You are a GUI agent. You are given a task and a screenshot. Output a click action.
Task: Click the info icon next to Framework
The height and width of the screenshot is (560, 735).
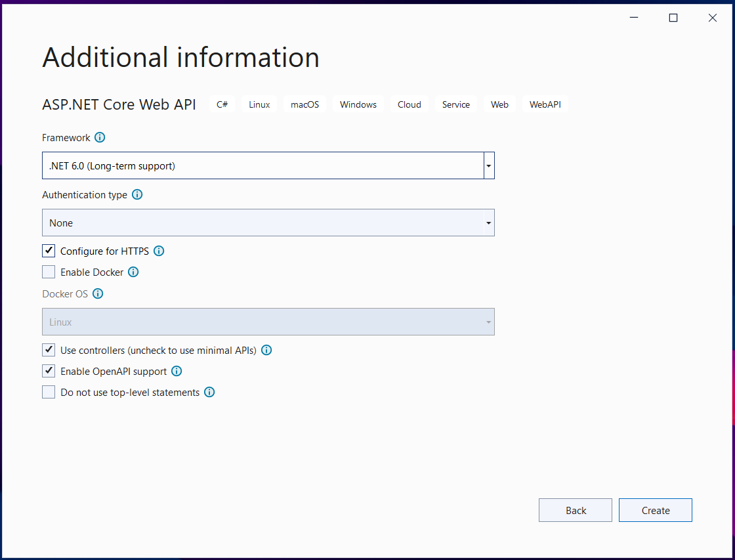tap(100, 137)
